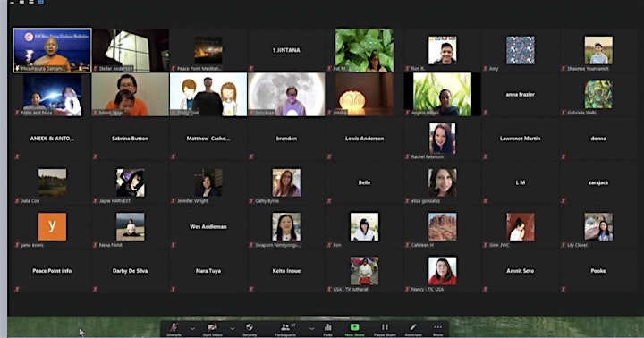Open the Security shield menu
644x338 pixels.
(250, 329)
